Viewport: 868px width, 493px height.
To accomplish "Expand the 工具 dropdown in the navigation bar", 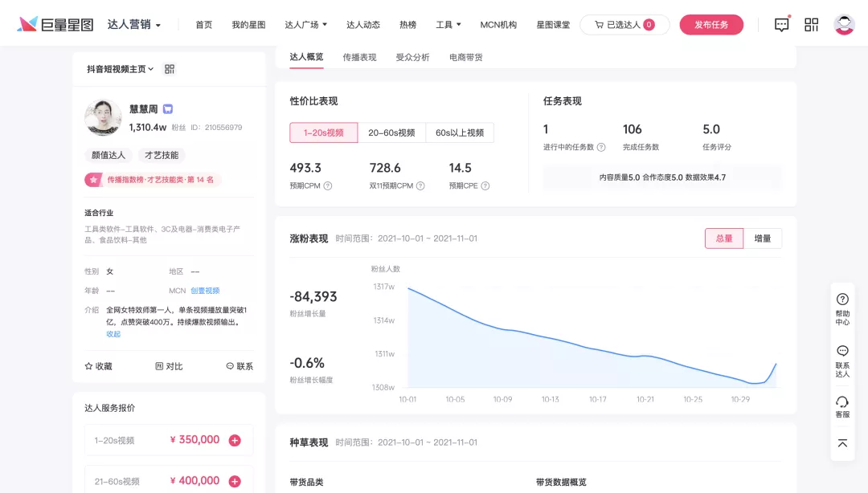I will click(x=448, y=24).
